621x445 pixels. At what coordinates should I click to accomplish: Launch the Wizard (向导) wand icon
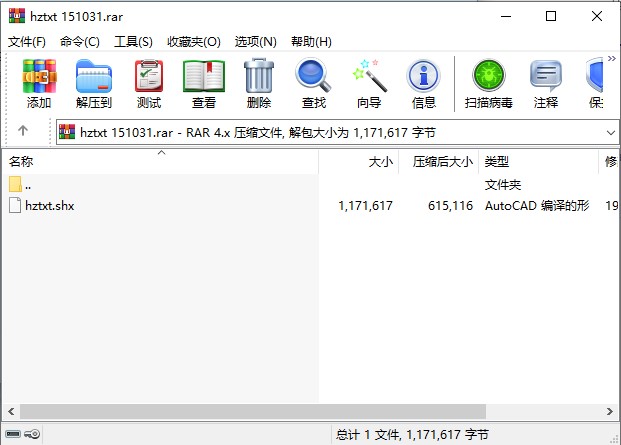pyautogui.click(x=369, y=84)
